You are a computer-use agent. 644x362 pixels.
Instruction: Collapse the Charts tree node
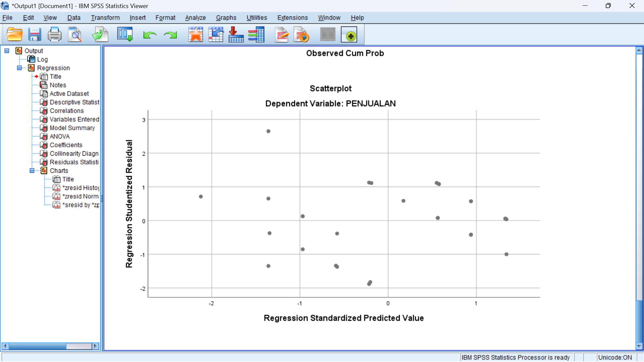coord(32,170)
